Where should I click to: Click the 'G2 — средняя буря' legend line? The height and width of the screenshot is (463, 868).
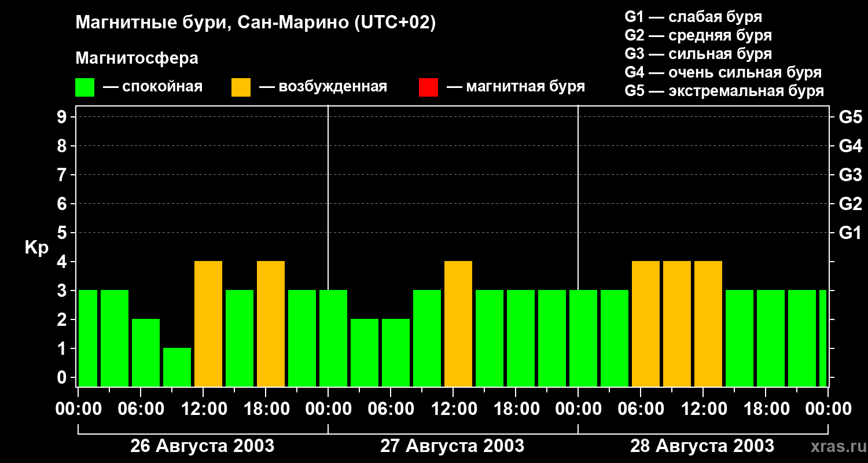(698, 35)
